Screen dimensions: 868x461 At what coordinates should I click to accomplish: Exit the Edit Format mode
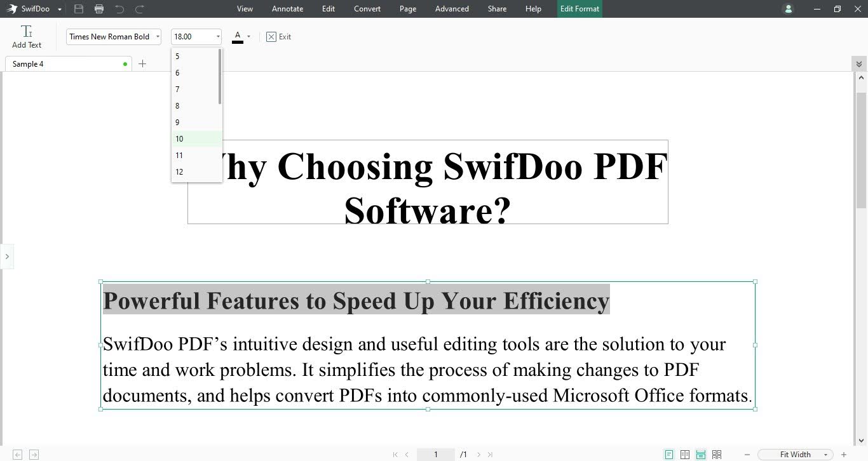tap(278, 37)
